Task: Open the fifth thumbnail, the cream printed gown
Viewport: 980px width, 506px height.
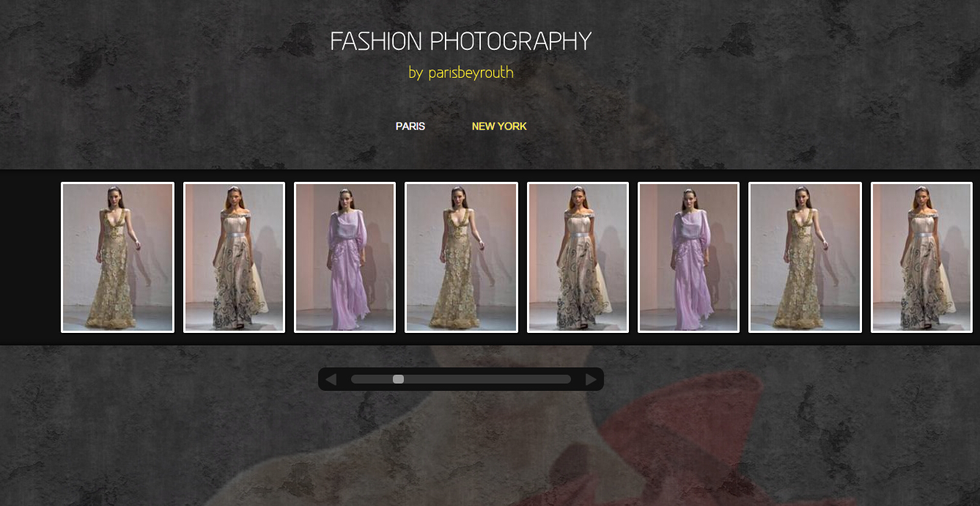Action: (578, 257)
